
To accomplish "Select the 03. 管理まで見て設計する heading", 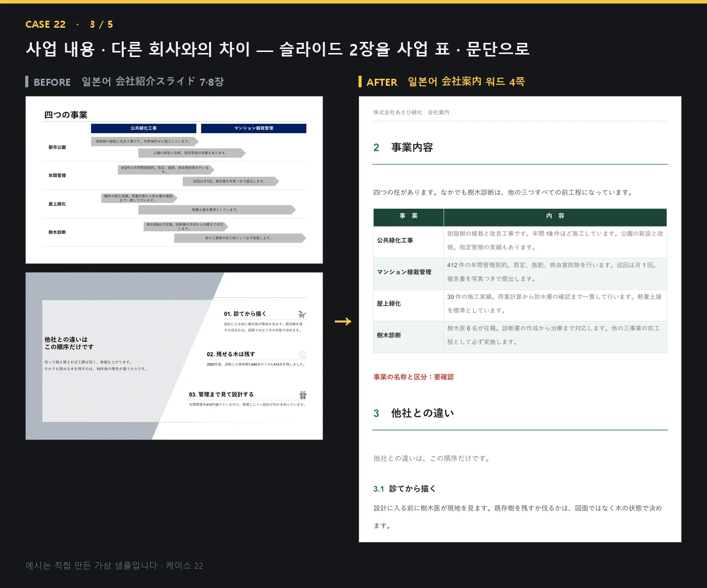I will point(221,395).
